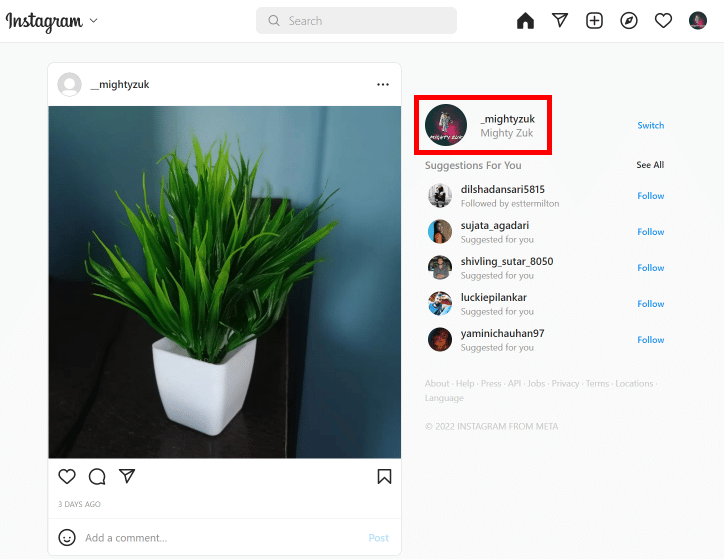Open __mightyzuk post author avatar
This screenshot has width=724, height=560.
pos(69,84)
